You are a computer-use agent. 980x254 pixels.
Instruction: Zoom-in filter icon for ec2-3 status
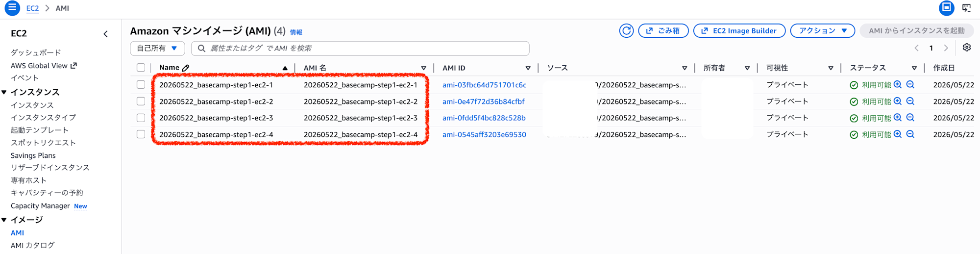coord(898,118)
